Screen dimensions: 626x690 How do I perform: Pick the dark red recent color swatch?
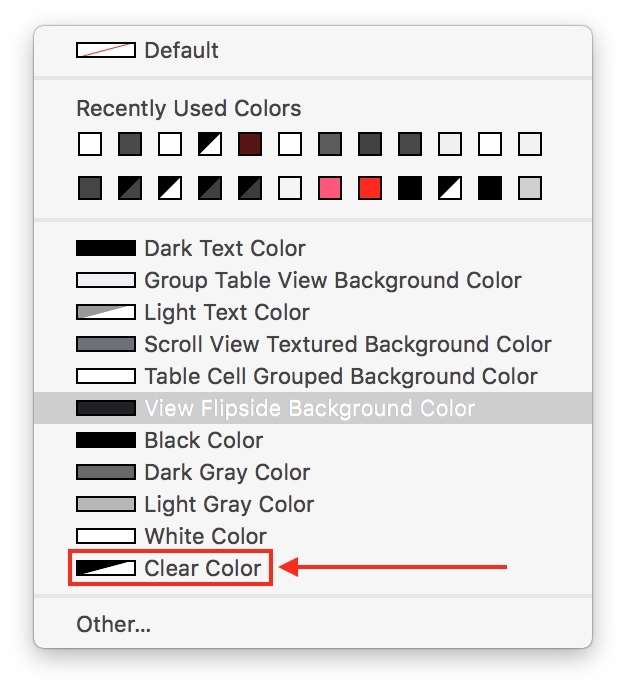tap(250, 144)
